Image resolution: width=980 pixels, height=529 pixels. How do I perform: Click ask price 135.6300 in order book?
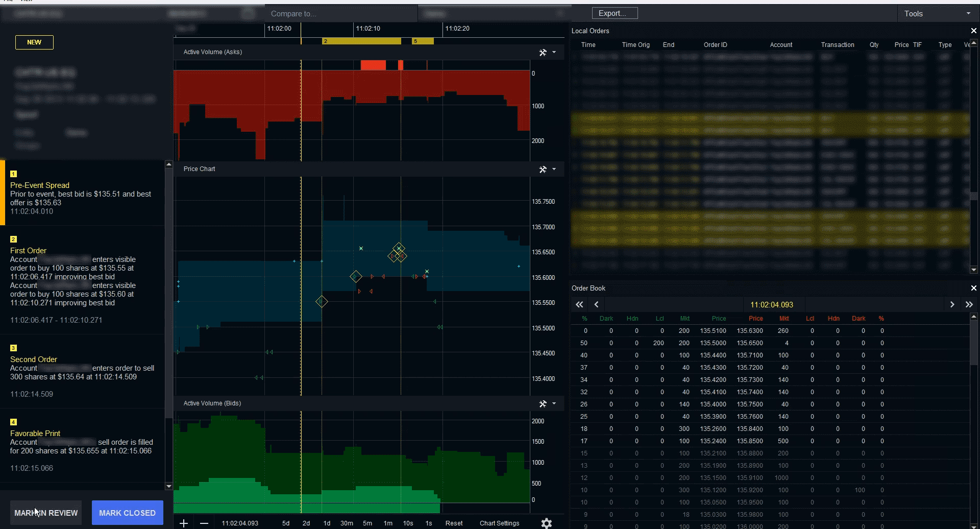pos(749,331)
